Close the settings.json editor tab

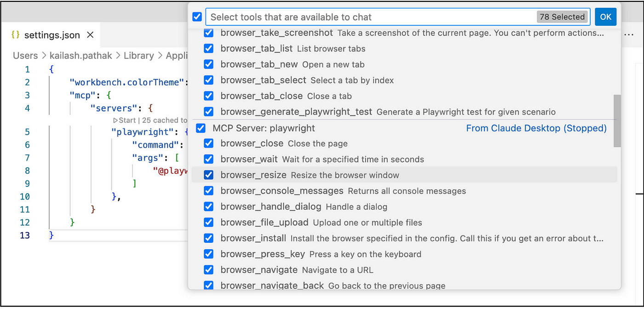90,35
